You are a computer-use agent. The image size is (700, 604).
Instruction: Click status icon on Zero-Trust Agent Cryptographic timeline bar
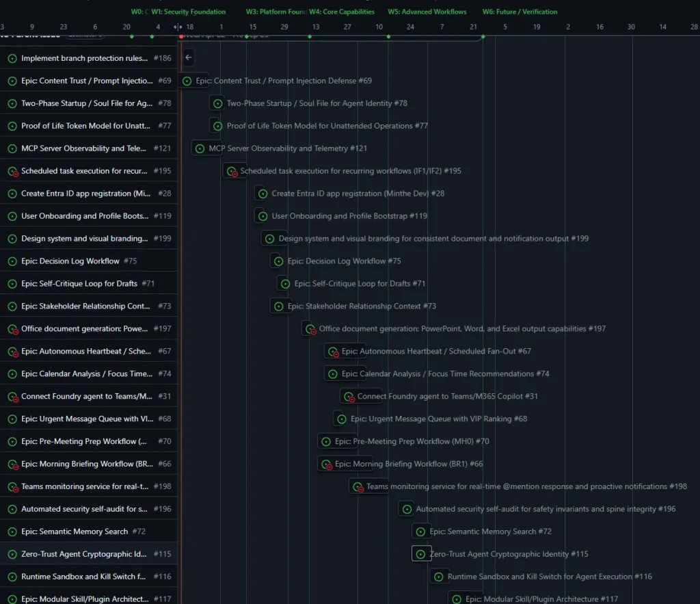click(420, 555)
